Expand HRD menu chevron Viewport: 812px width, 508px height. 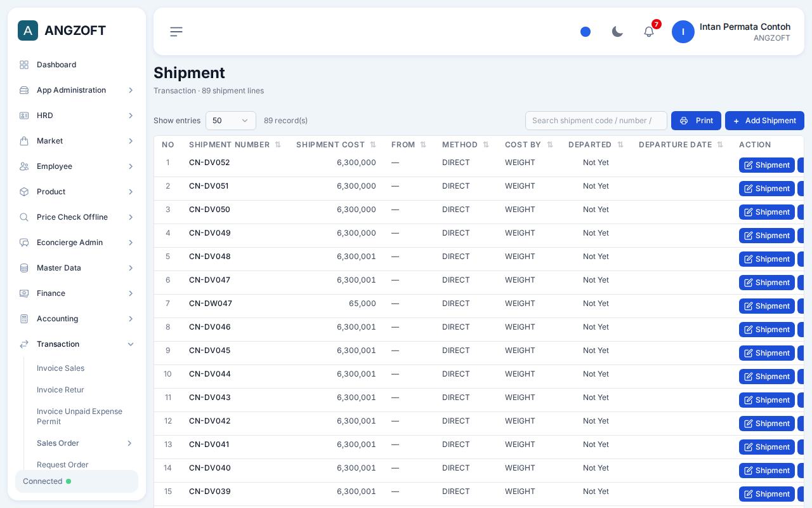[x=131, y=116]
